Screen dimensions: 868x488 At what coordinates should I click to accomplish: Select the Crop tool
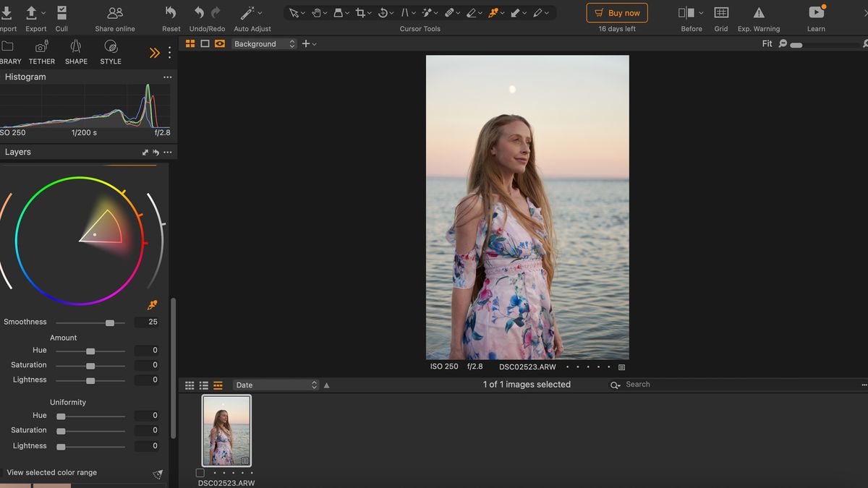click(x=361, y=12)
